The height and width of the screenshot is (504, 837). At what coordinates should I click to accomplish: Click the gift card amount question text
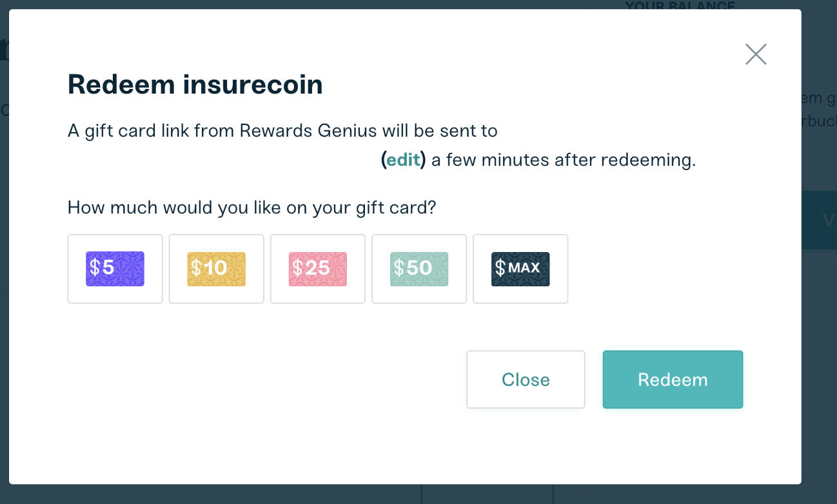pyautogui.click(x=252, y=208)
